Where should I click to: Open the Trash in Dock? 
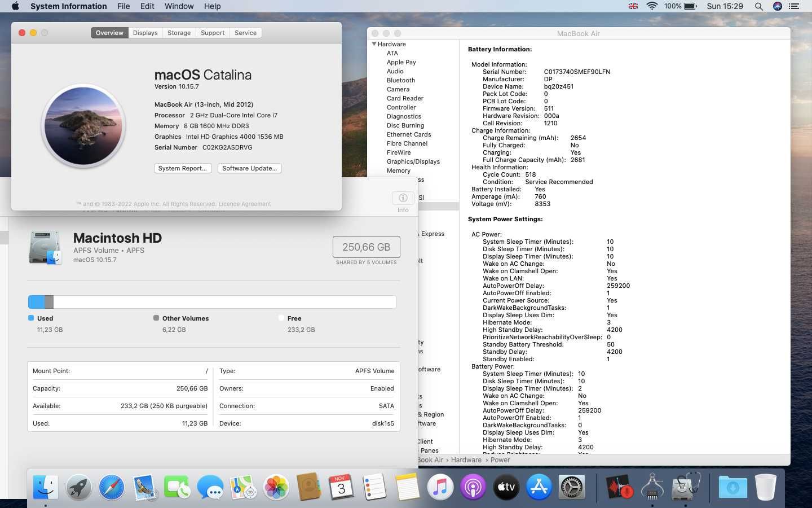coord(766,487)
